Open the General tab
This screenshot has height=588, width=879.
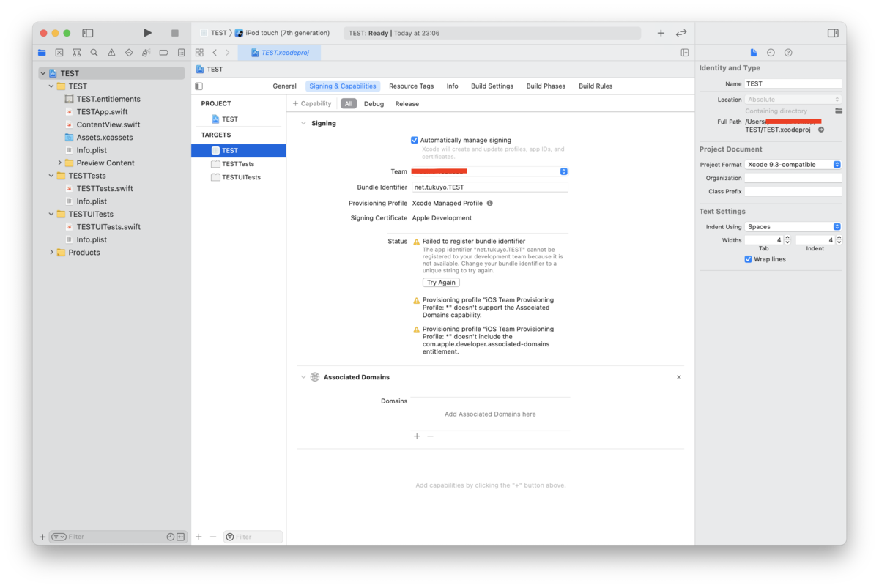(284, 86)
